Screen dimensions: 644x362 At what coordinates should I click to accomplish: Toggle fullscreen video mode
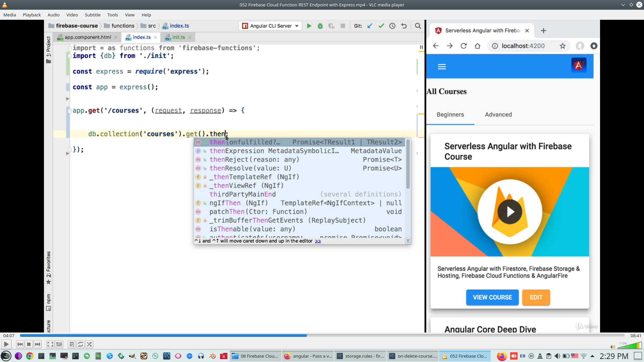[x=50, y=344]
